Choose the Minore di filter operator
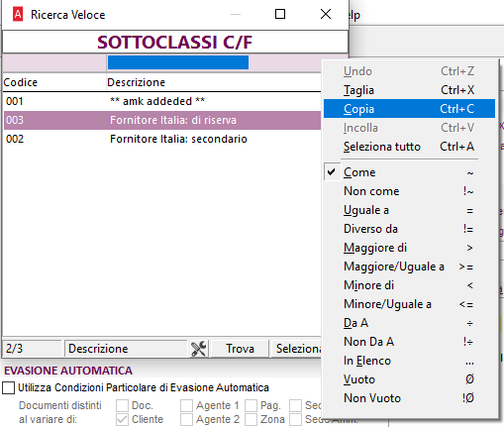Screen dimensions: 504x427 pyautogui.click(x=409, y=285)
